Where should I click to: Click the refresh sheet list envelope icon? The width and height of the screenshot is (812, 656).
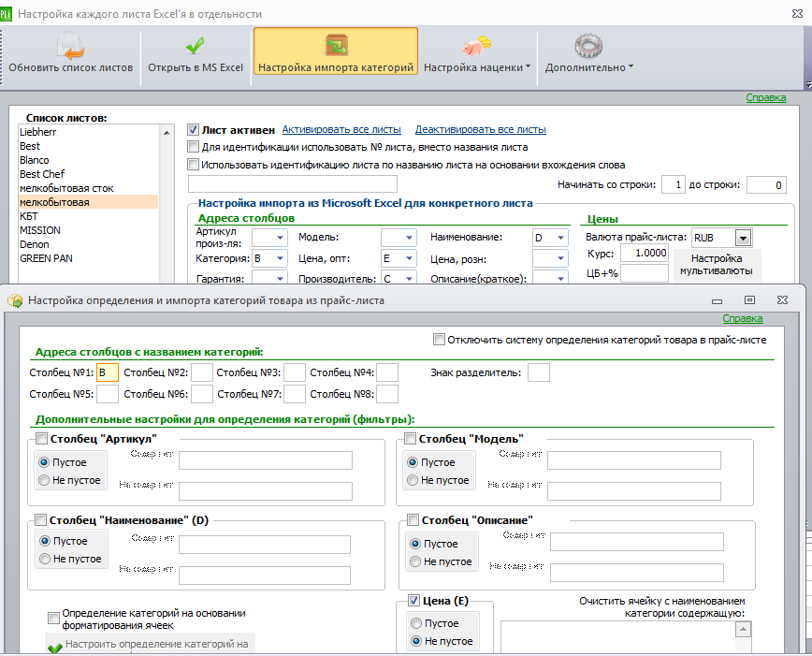click(x=70, y=46)
